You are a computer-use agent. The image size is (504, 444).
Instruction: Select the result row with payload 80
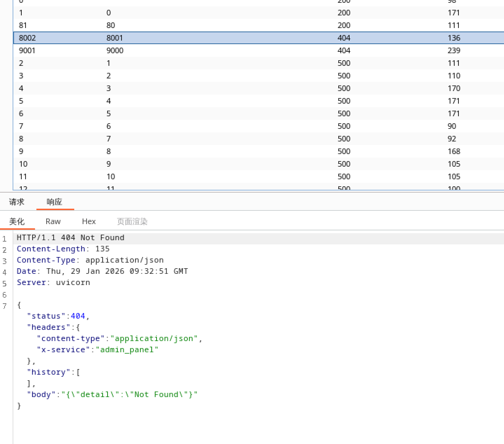(111, 25)
